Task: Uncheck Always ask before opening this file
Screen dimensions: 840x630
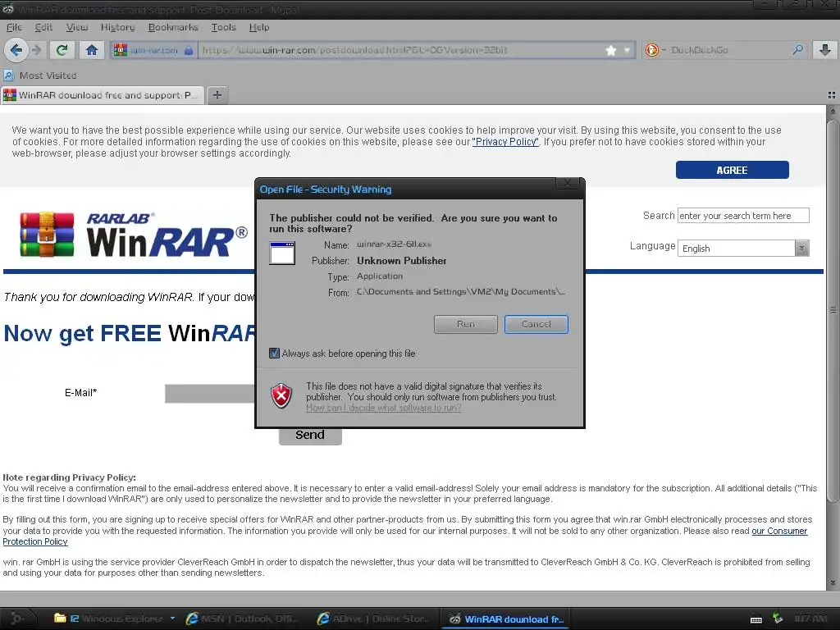Action: coord(274,353)
